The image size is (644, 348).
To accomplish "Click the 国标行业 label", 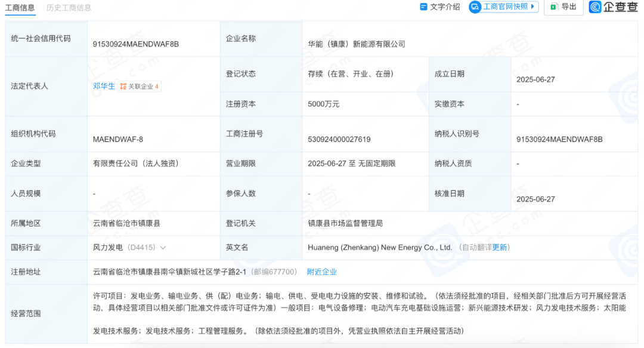I will click(26, 247).
